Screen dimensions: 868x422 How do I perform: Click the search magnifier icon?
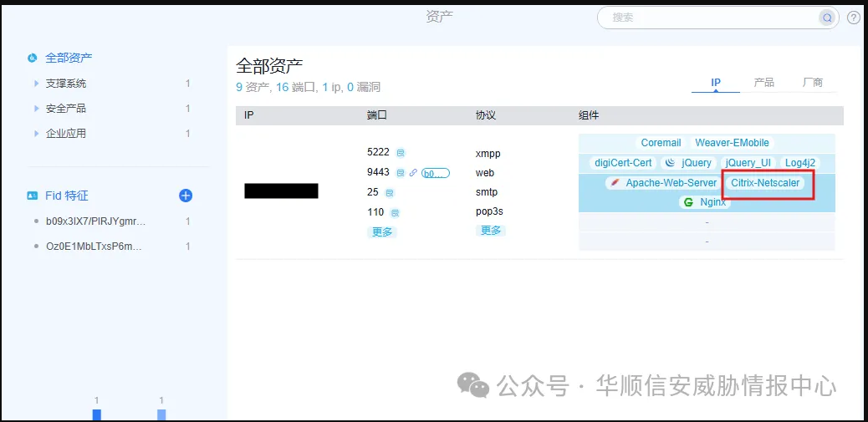point(826,18)
